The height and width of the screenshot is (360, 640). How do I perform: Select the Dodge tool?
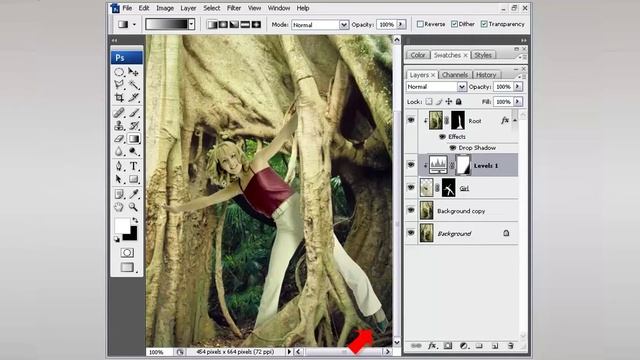tap(133, 151)
